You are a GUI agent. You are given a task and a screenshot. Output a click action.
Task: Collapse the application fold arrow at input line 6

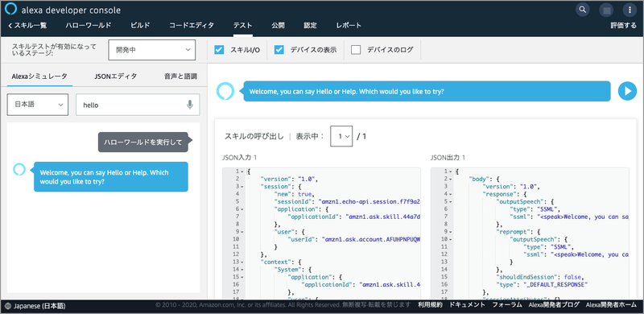242,209
